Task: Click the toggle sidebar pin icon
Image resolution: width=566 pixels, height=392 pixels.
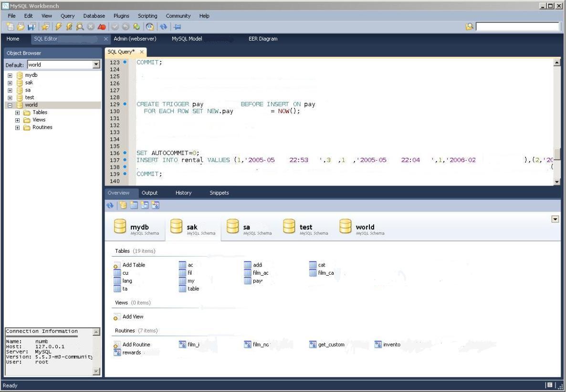Action: point(177,27)
